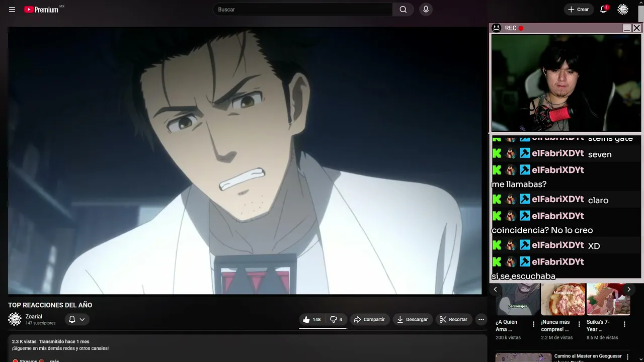
Task: Minimize the REC overlay window
Action: (x=627, y=28)
